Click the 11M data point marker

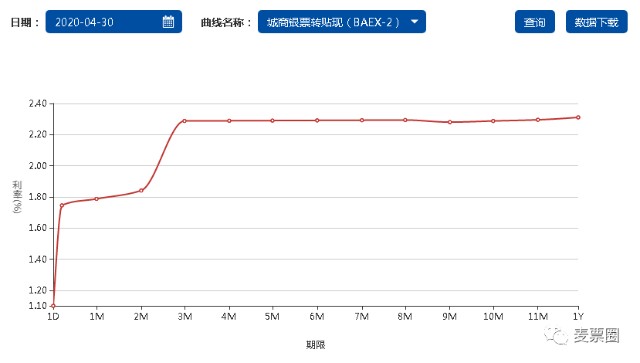538,120
